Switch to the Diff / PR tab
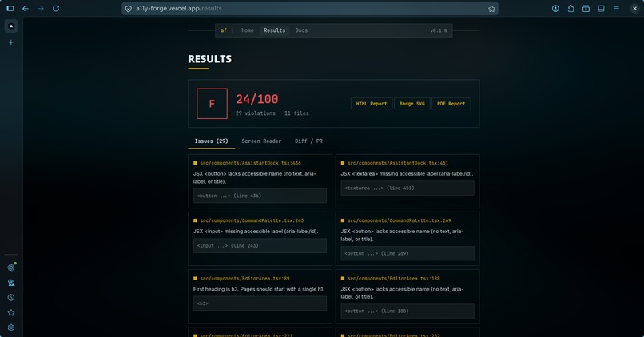This screenshot has width=644, height=337. pos(308,141)
